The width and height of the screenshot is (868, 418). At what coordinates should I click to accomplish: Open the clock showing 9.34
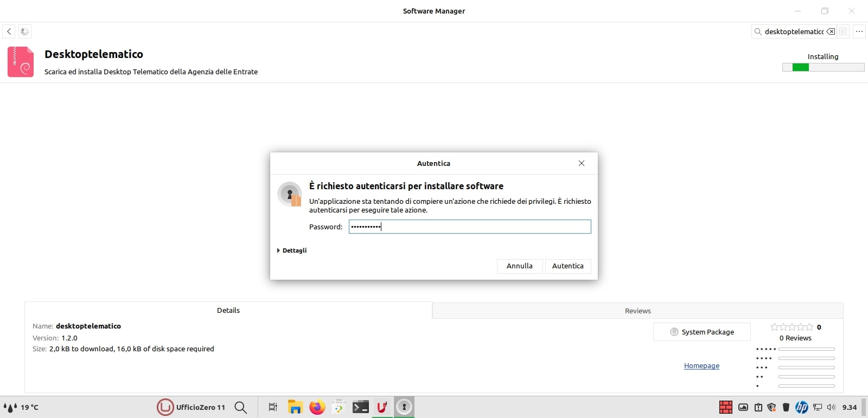(850, 407)
